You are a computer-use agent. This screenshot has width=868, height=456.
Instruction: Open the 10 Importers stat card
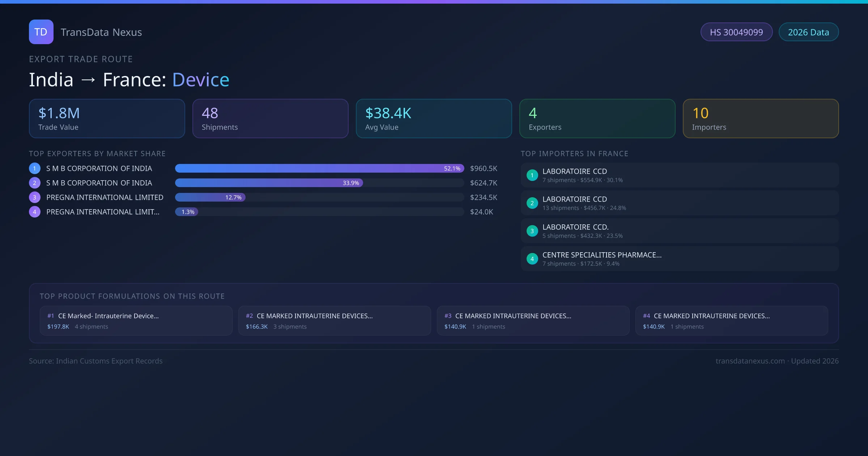click(x=761, y=119)
